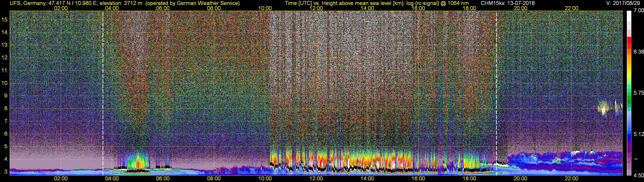The width and height of the screenshot is (644, 182).
Task: Click the white dashed line before 04:00
Action: coord(103,93)
